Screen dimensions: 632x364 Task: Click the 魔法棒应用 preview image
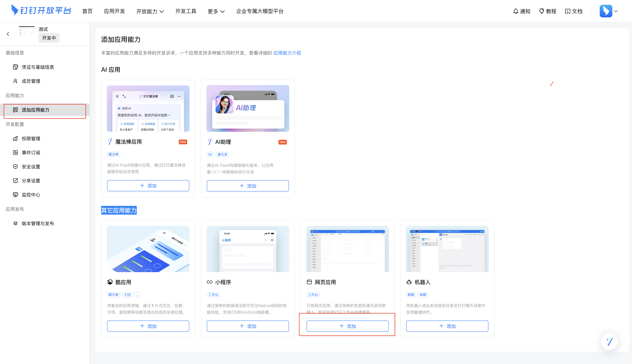(148, 109)
